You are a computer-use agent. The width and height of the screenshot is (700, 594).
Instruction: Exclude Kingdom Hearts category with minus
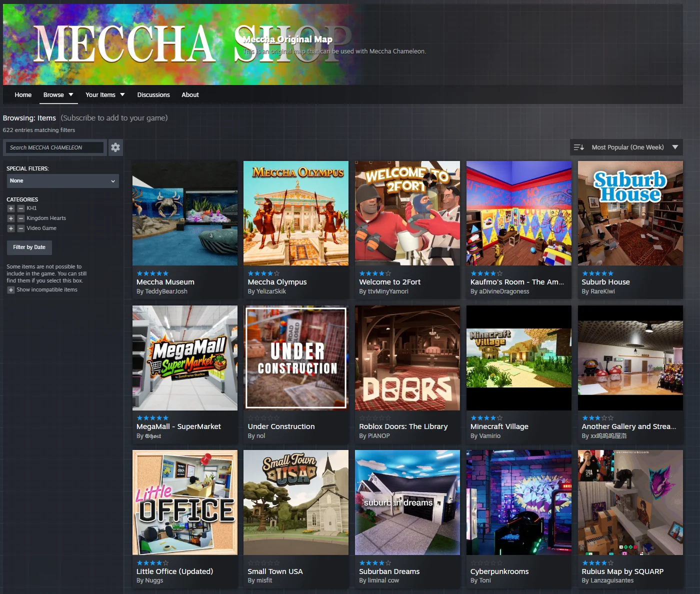[21, 218]
